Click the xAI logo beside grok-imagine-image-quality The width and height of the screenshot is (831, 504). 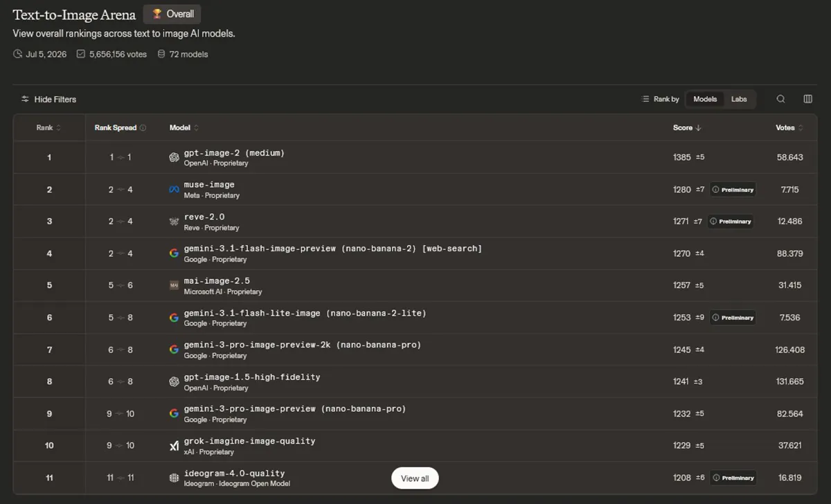tap(174, 446)
